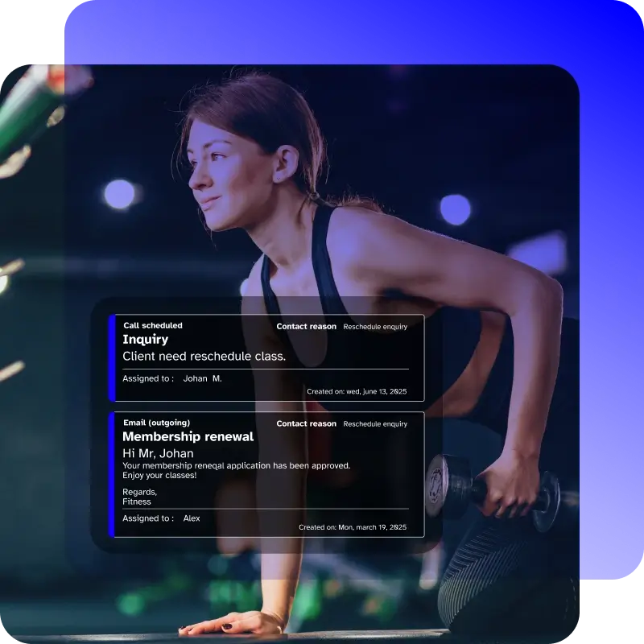Click "Contact reason" on the Inquiry card
The image size is (644, 644).
coord(306,327)
